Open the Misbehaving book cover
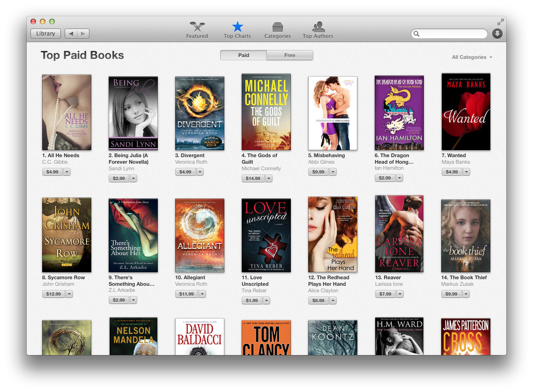The width and height of the screenshot is (533, 392). [x=333, y=113]
